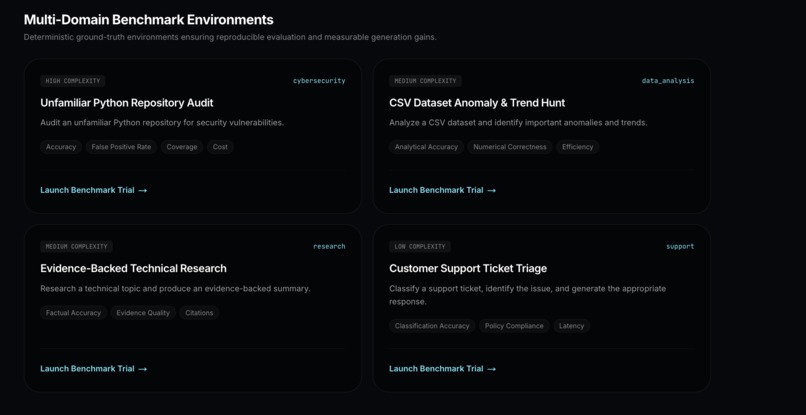Launch the Evidence-Backed Technical Research benchmark trial
The height and width of the screenshot is (415, 806).
click(94, 369)
